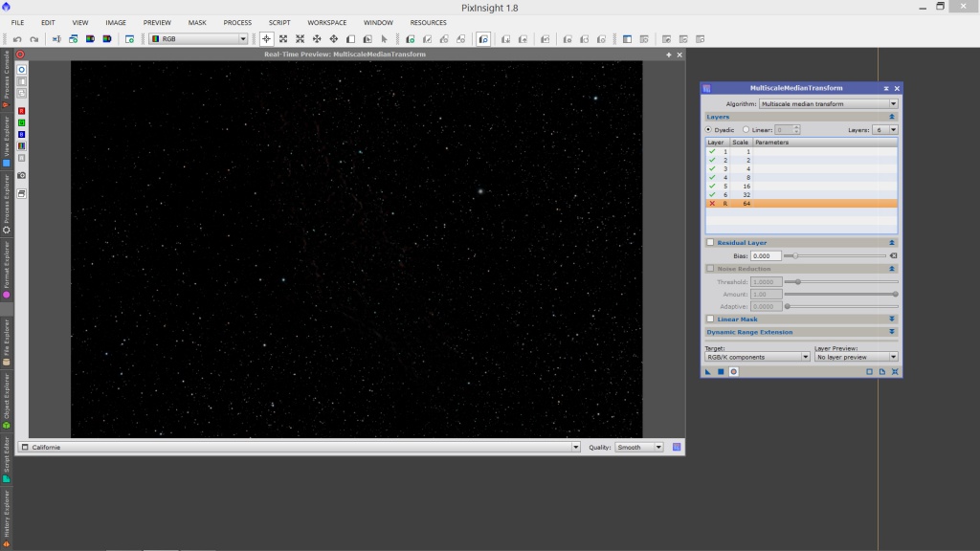Screen dimensions: 980x551
Task: Click the blue channel icon in preview sidebar
Action: [x=21, y=134]
